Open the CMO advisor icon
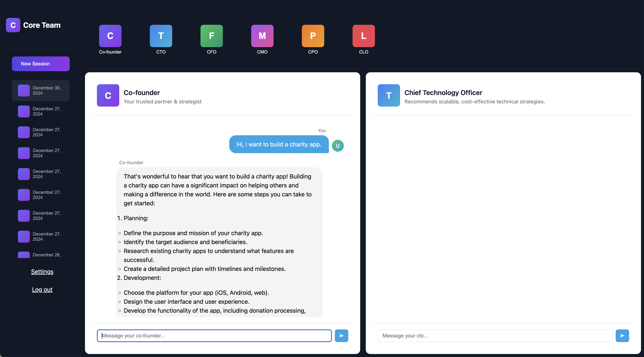This screenshot has width=644, height=357. click(262, 36)
